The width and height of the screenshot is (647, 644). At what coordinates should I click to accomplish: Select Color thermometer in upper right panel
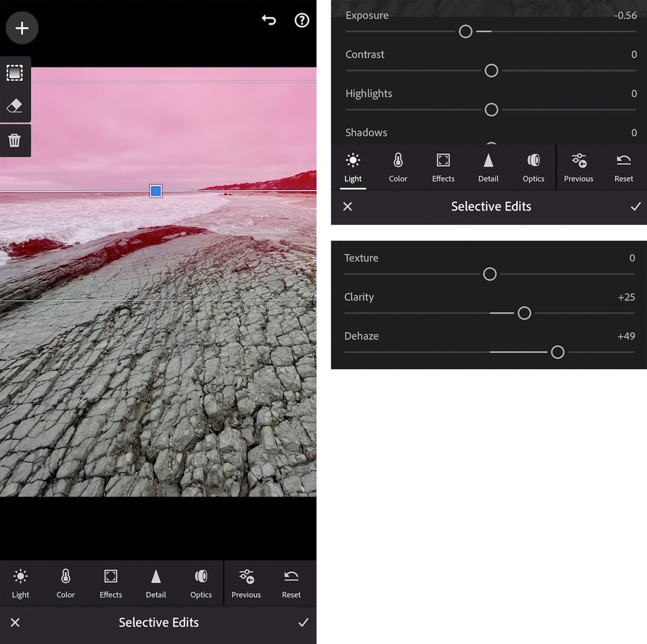click(x=399, y=167)
